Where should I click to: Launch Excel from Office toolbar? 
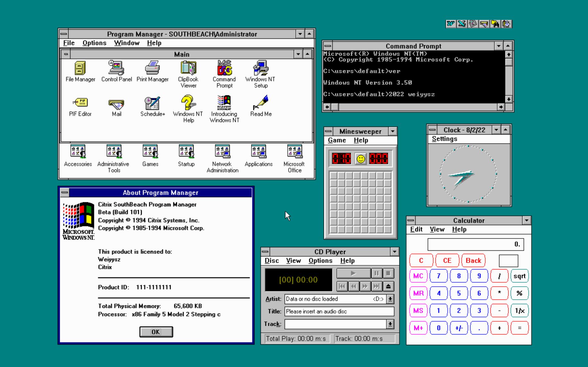[462, 24]
